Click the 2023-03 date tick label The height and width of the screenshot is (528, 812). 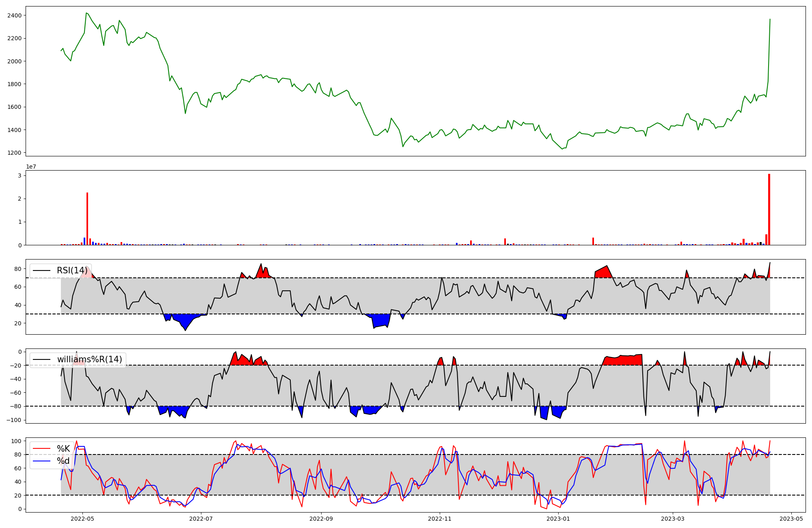[673, 519]
